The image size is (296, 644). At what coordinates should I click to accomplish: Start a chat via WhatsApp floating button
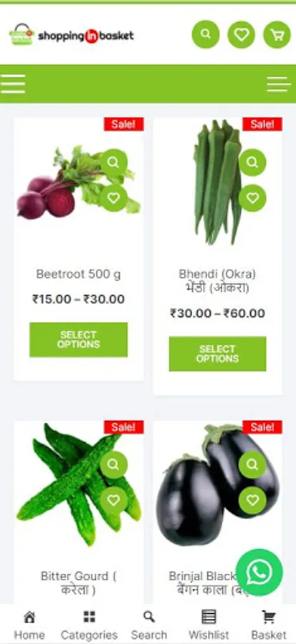tap(259, 572)
